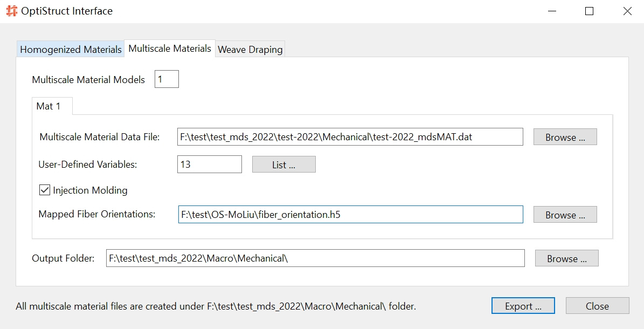
Task: Click the 'Multiscale Material Models' label
Action: pos(88,79)
